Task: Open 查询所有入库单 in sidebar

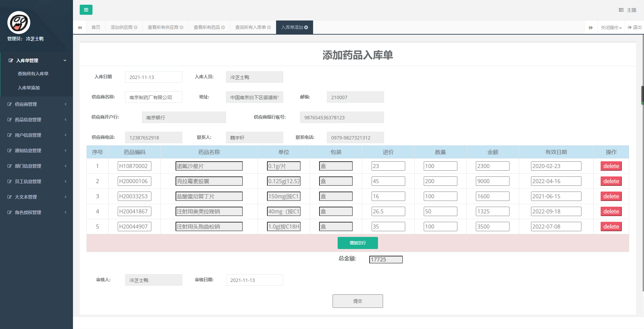Action: coord(33,74)
